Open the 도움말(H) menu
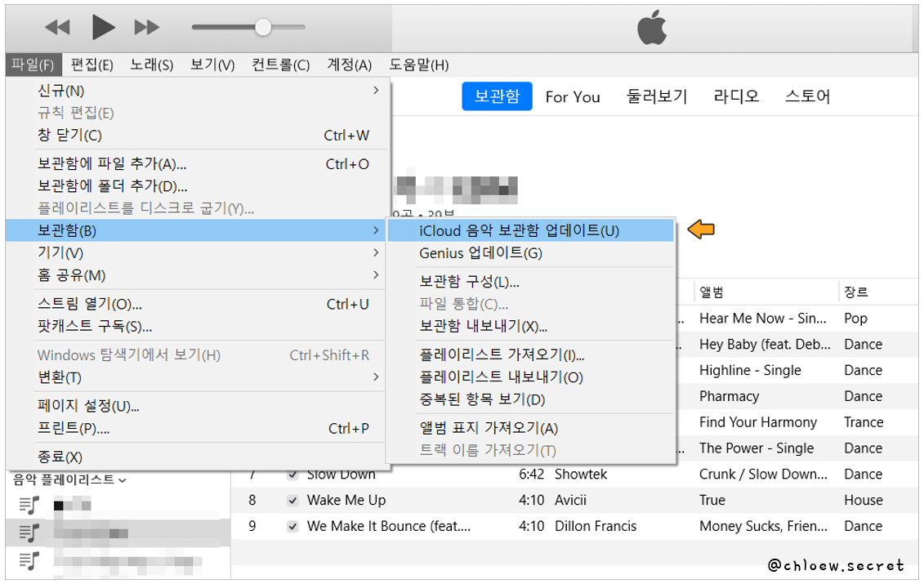This screenshot has height=584, width=924. (x=419, y=65)
